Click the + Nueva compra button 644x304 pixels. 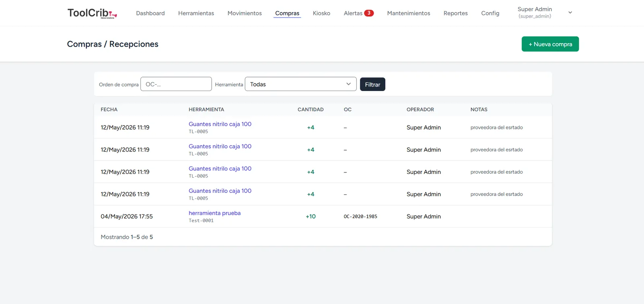pyautogui.click(x=550, y=44)
